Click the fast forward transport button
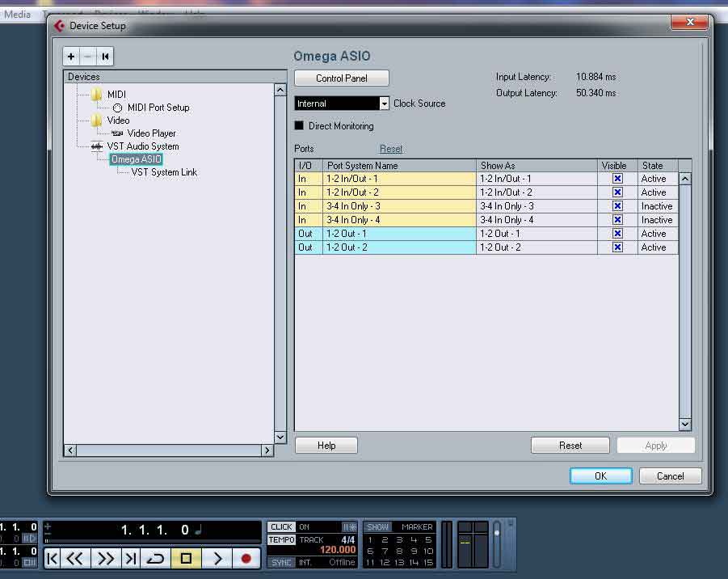Viewport: 728px width, 579px height. coord(105,558)
